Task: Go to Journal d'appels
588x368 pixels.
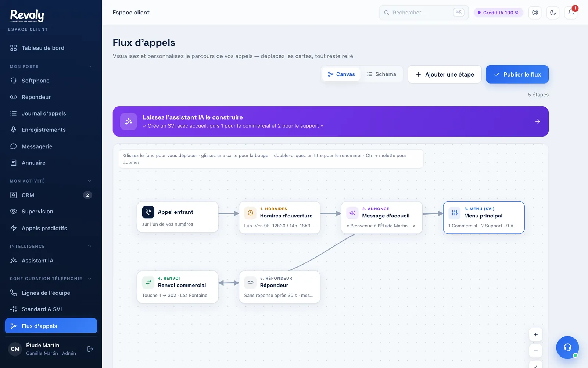Action: tap(51, 113)
